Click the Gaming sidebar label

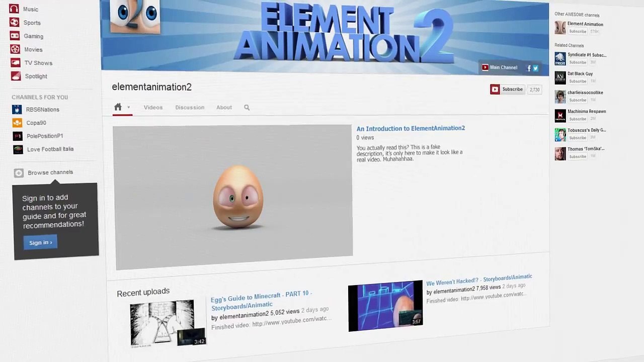point(34,36)
